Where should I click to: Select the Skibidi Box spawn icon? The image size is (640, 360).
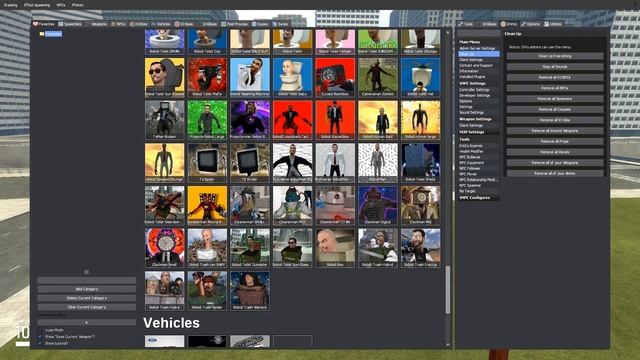335,248
